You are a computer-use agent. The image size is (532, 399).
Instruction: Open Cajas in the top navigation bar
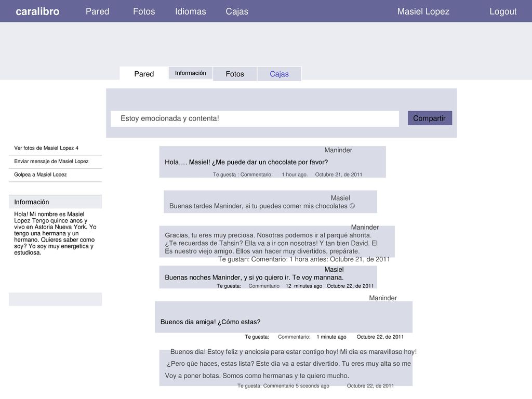click(x=237, y=11)
